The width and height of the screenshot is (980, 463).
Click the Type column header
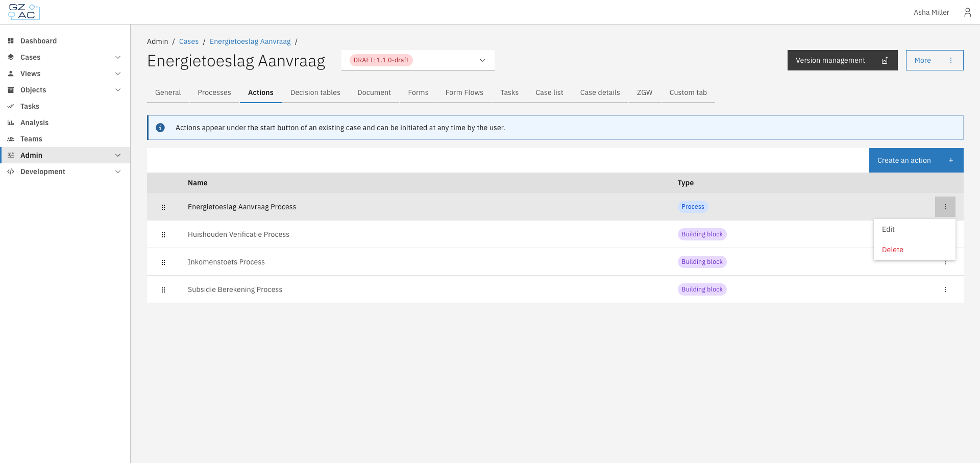pos(685,183)
